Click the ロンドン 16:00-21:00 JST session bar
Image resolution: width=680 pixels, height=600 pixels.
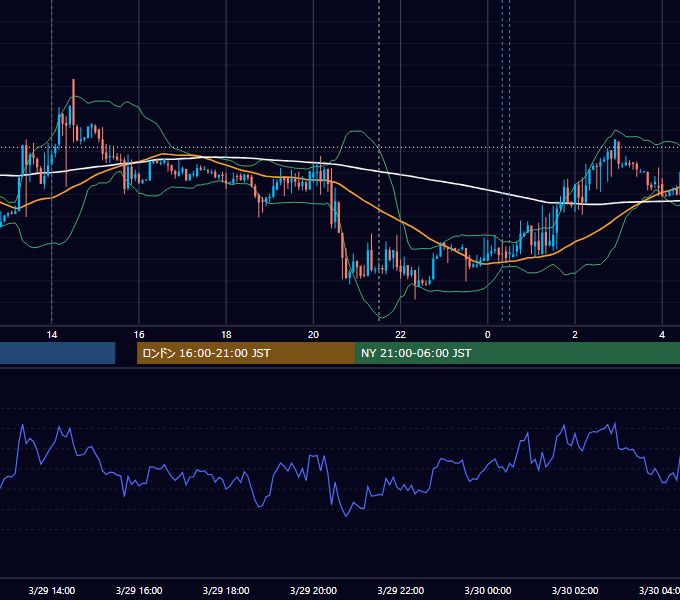point(246,353)
